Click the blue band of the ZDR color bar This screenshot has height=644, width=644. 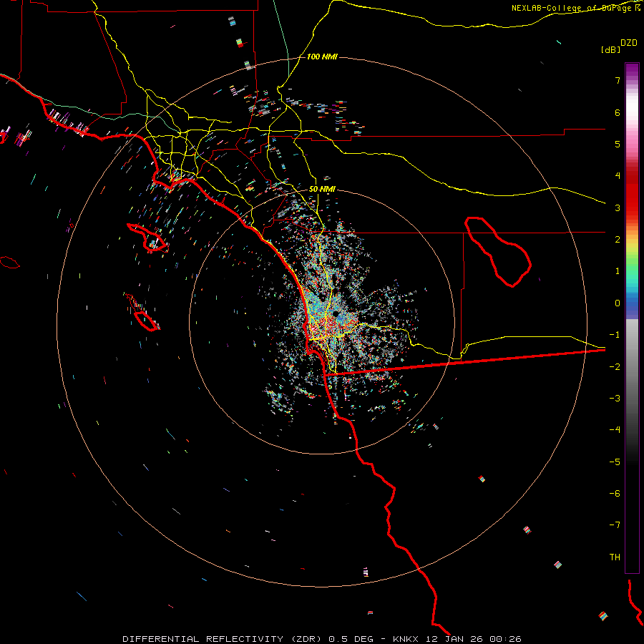pos(632,306)
